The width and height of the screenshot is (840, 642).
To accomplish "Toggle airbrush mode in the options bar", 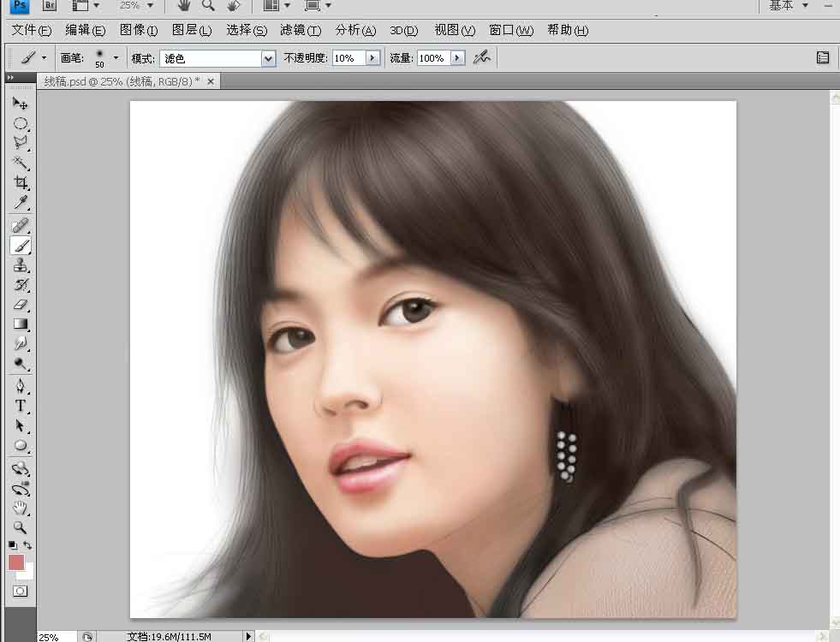I will coord(481,57).
